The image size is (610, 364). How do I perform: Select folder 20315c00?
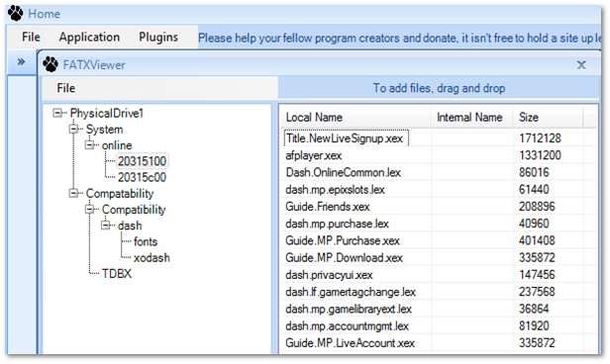pyautogui.click(x=142, y=177)
